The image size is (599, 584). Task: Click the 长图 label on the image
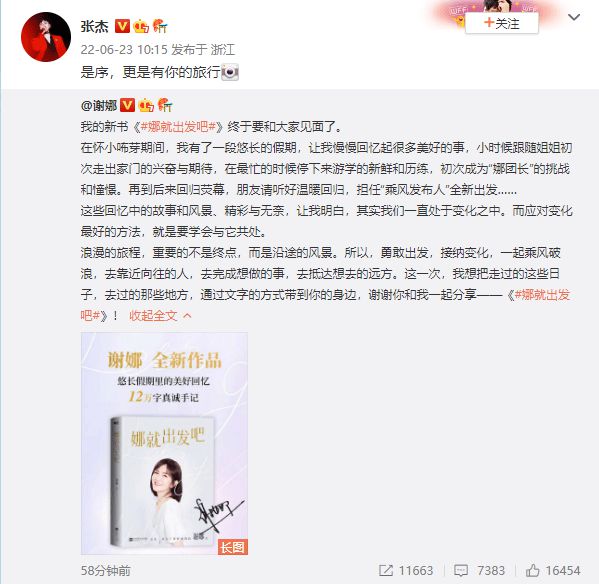point(232,547)
